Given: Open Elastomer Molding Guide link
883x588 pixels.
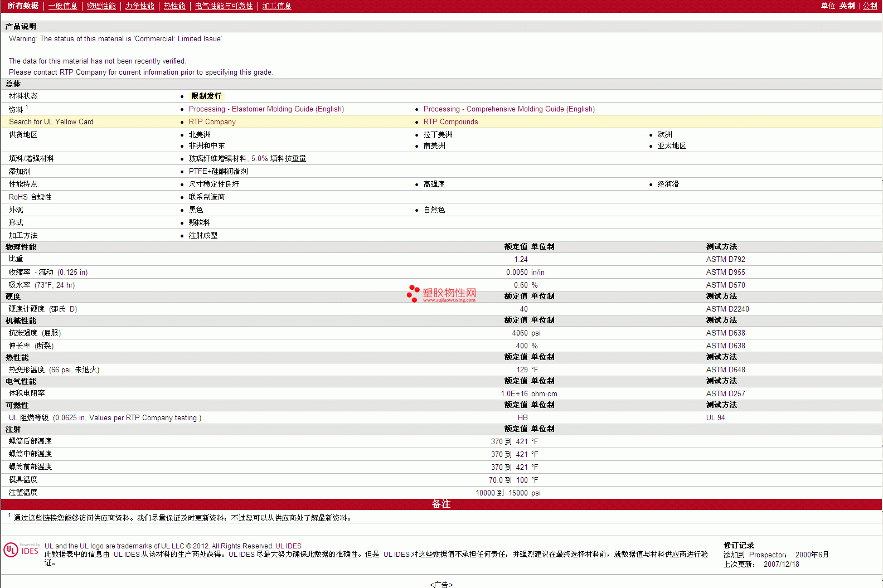Looking at the screenshot, I should 266,109.
